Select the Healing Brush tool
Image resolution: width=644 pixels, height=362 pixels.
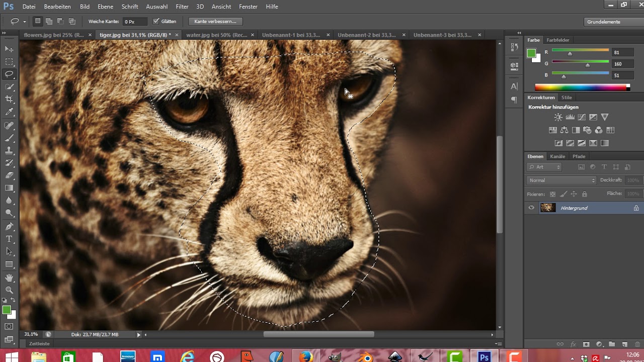[x=9, y=125]
